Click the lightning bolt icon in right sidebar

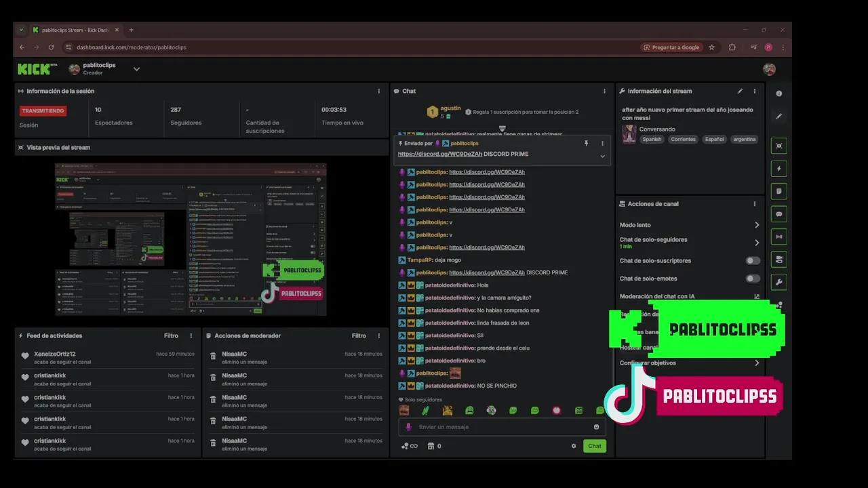[x=778, y=169]
